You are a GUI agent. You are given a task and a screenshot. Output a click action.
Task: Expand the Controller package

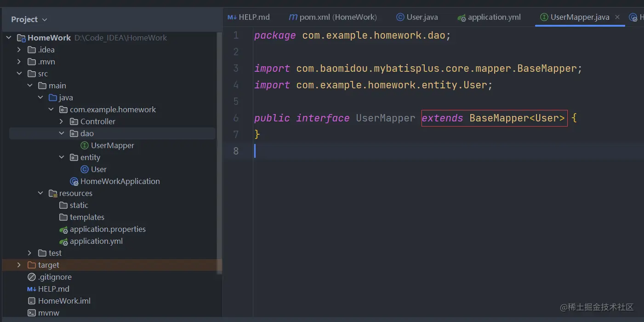[x=62, y=121]
